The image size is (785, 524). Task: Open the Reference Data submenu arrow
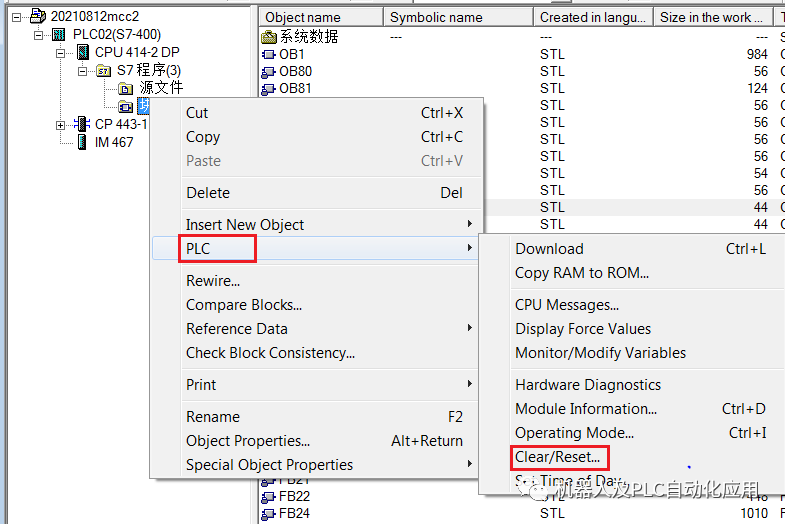470,328
